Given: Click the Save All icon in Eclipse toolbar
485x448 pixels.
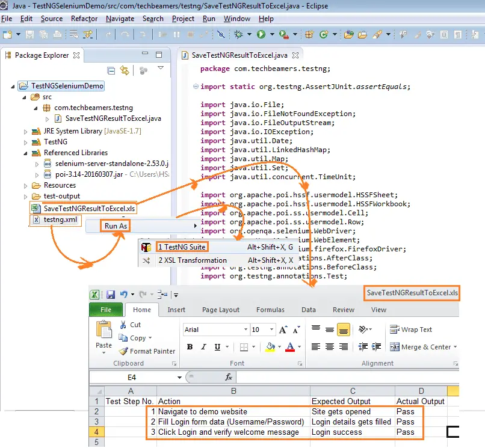Looking at the screenshot, I should click(45, 34).
